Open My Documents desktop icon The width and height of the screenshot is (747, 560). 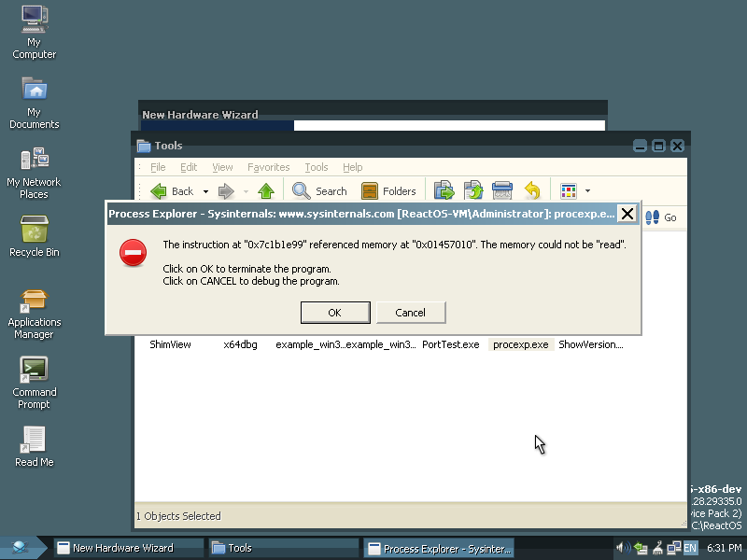(35, 103)
